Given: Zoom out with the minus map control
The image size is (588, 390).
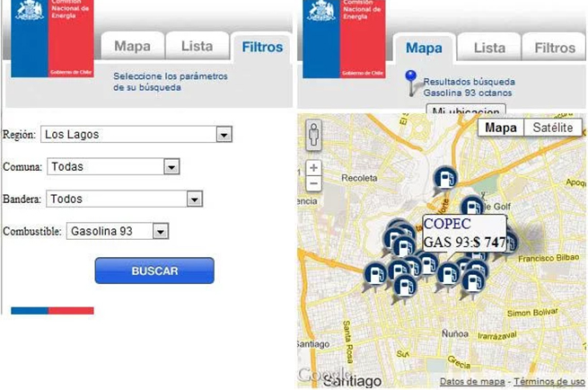Looking at the screenshot, I should pos(314,184).
